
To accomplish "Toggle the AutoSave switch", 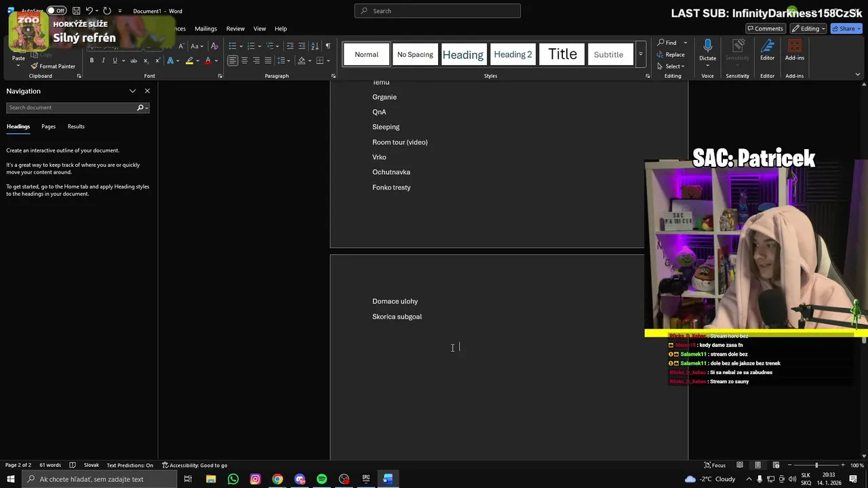I will pyautogui.click(x=57, y=11).
